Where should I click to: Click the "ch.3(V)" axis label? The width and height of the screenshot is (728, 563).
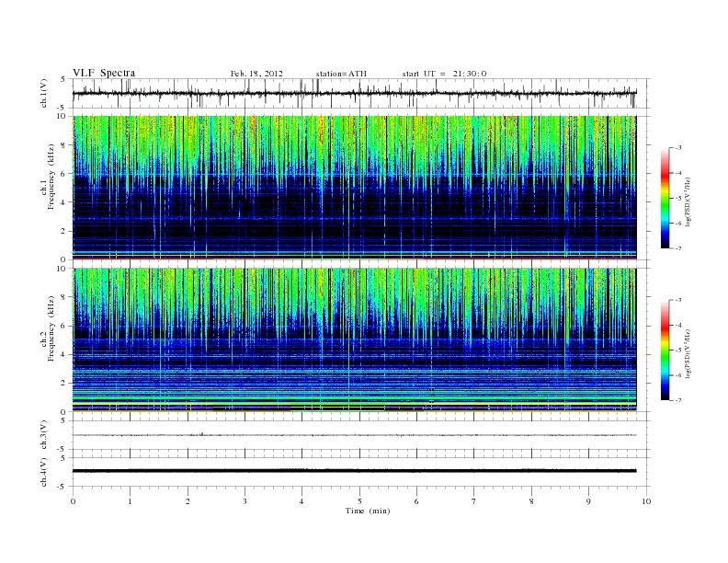tap(44, 435)
